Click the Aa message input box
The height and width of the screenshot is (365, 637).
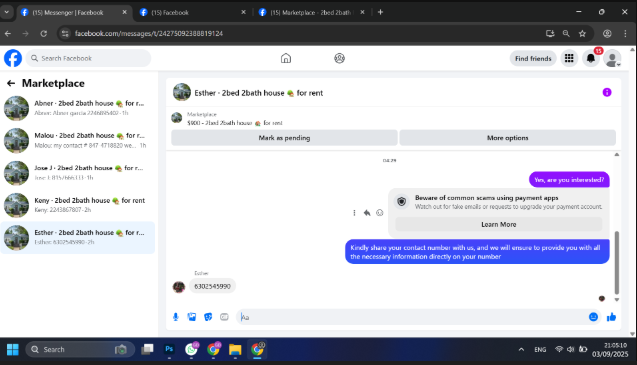pyautogui.click(x=411, y=317)
